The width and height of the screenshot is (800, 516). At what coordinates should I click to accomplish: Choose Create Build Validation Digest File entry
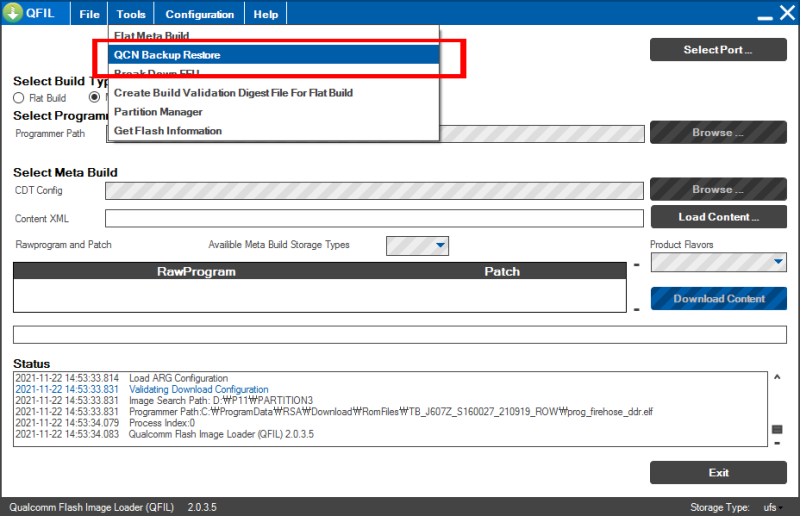click(x=273, y=93)
